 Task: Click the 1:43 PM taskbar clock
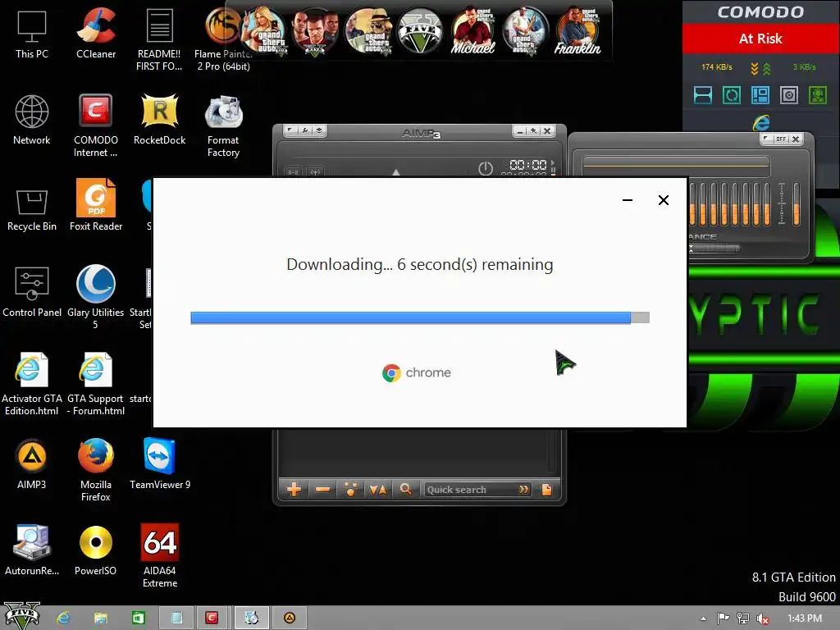[805, 619]
